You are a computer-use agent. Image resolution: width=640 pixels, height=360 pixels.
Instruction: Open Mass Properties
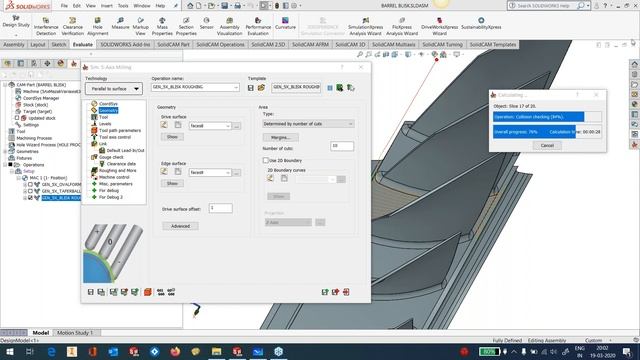coord(162,27)
